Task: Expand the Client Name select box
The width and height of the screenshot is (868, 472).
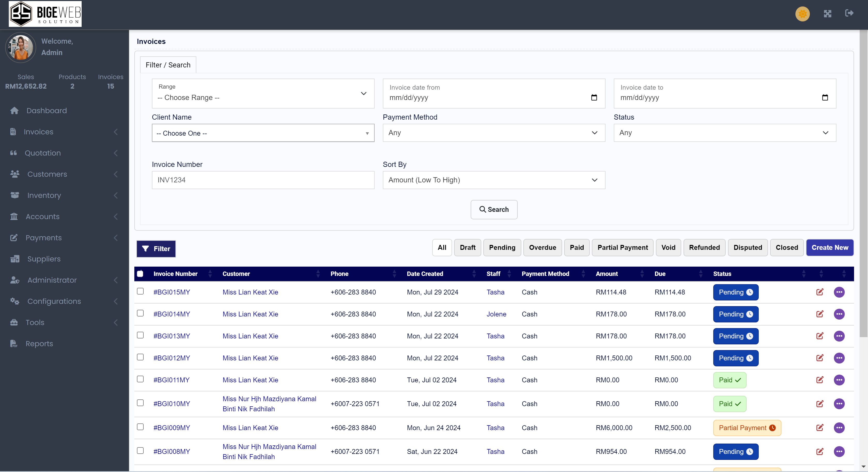Action: click(263, 133)
